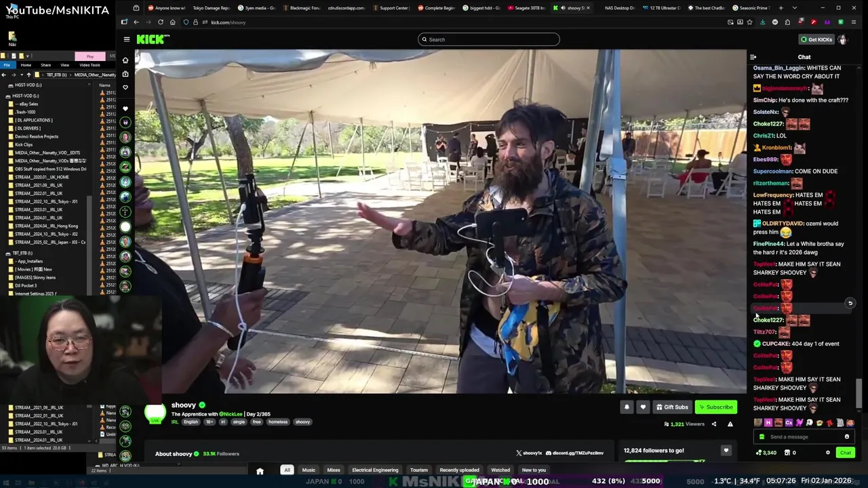Collapse the chat panel arrow icon

point(753,57)
